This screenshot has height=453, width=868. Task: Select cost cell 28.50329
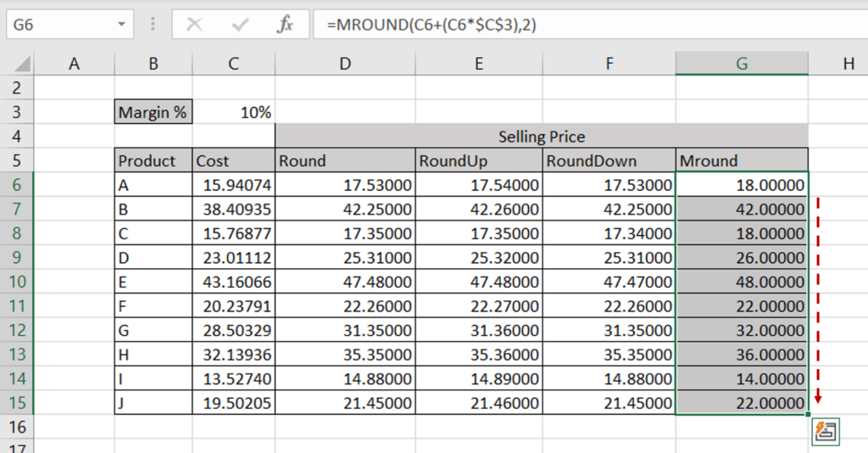(x=234, y=330)
